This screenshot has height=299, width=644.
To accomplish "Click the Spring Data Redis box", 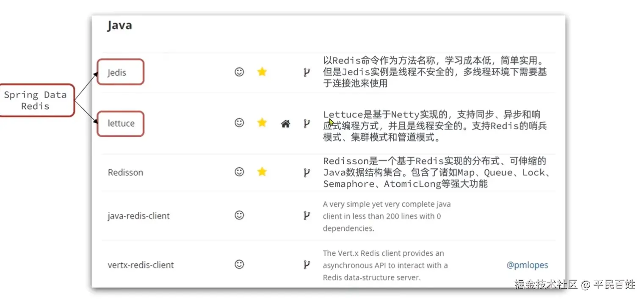I will click(x=36, y=100).
